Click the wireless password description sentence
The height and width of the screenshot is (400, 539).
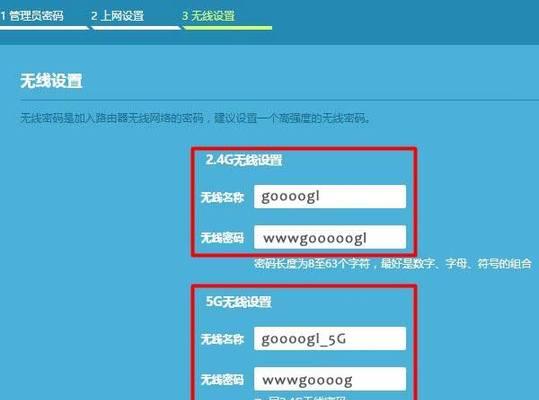click(195, 118)
